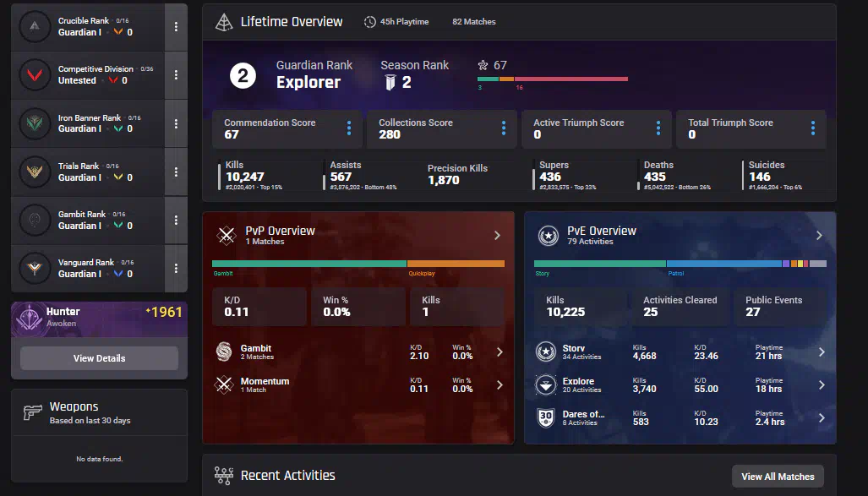Viewport: 868px width, 496px height.
Task: Click the Iron Banner Rank emblem icon
Action: 35,123
